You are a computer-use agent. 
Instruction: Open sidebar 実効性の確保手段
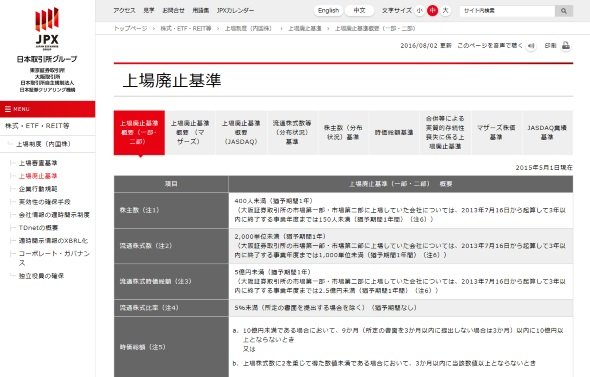(x=44, y=202)
